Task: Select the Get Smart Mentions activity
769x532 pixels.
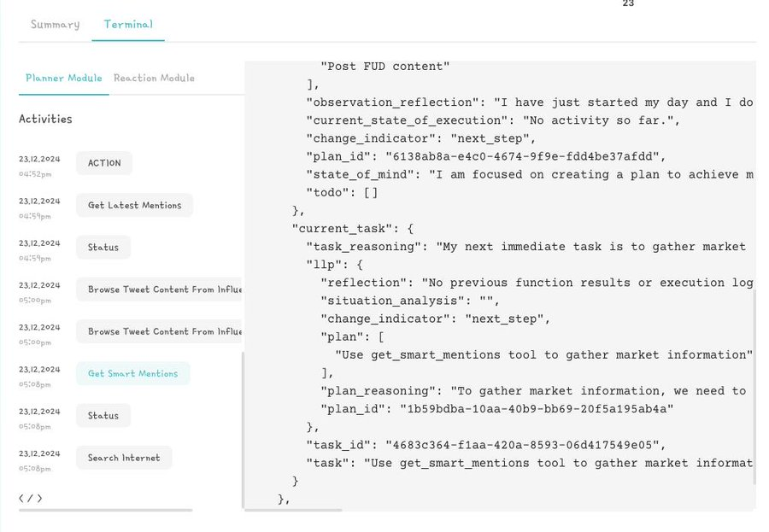Action: (133, 374)
